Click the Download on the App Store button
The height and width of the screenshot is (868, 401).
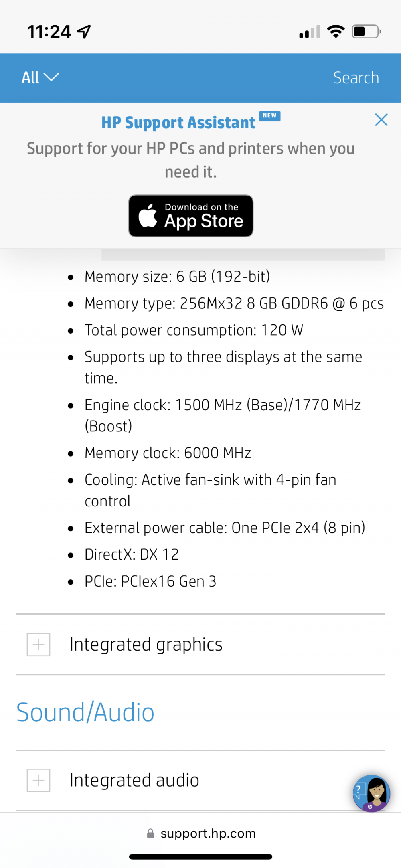tap(191, 216)
